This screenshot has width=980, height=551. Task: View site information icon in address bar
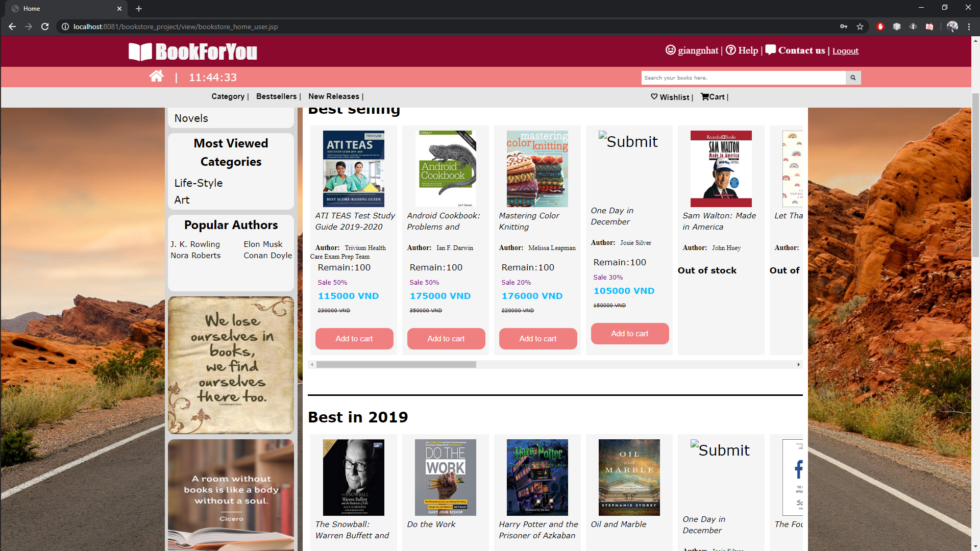65,27
